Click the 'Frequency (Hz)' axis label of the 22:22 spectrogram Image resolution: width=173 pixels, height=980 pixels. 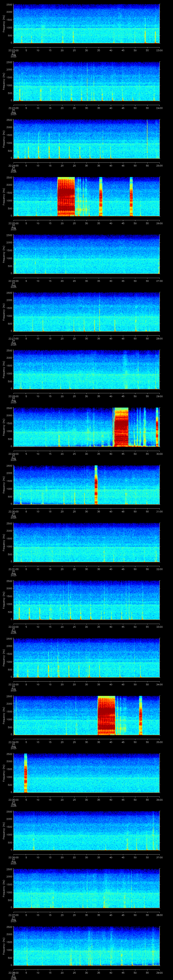tap(4, 24)
